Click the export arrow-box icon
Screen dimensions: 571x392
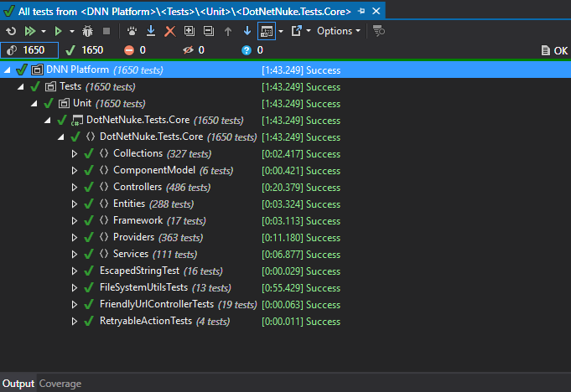click(x=297, y=31)
